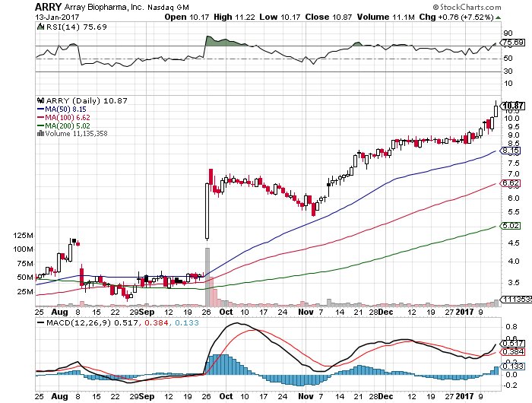The width and height of the screenshot is (532, 403).
Task: Click the 100M label on the volume axis
Action: [24, 249]
